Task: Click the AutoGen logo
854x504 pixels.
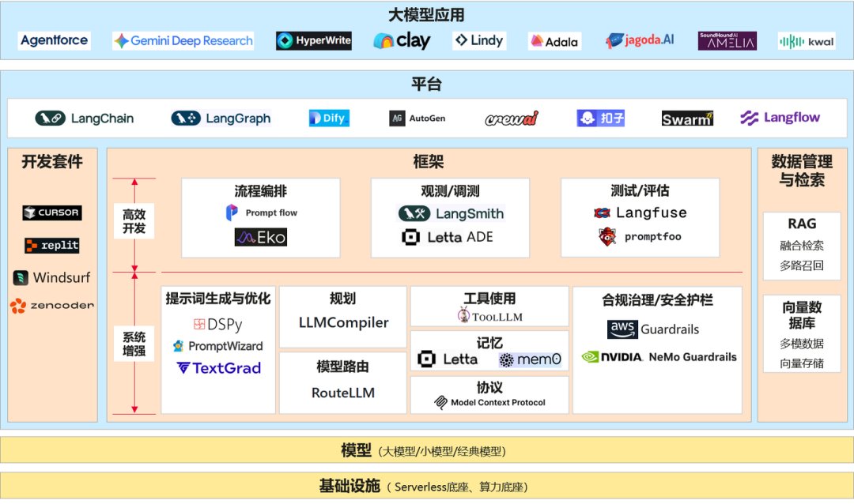Action: tap(418, 118)
